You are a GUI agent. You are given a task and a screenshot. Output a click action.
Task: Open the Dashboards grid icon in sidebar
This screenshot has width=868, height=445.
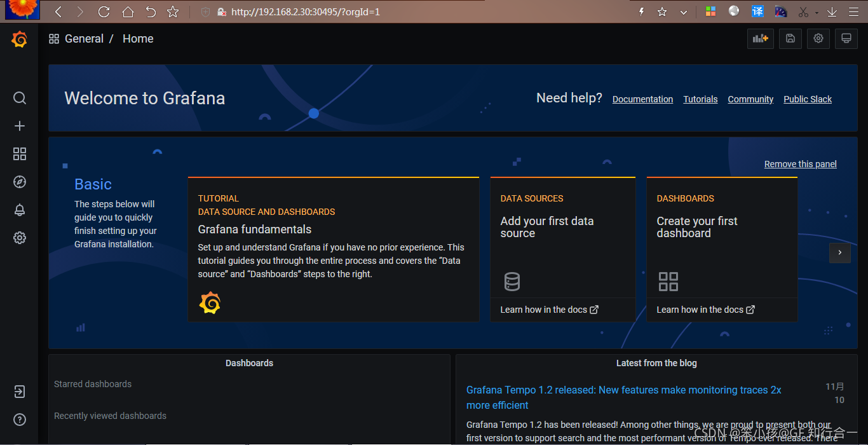[20, 154]
